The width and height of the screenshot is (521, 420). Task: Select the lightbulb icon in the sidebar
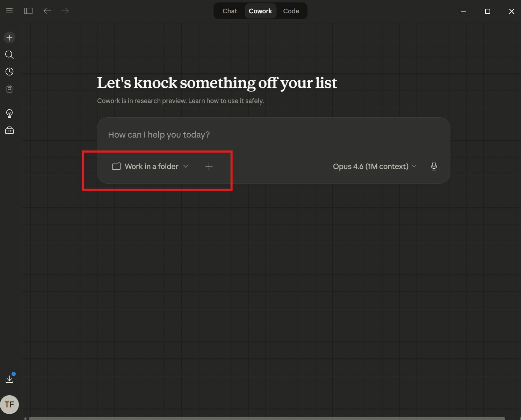point(9,113)
